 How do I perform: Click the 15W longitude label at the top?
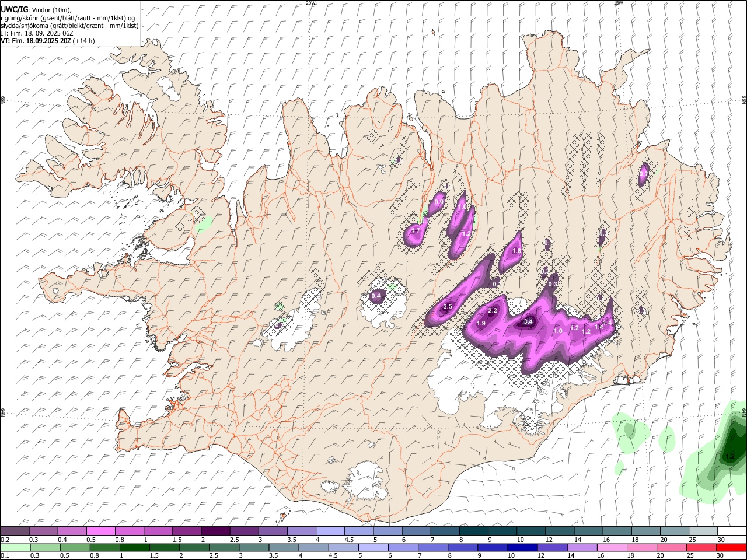618,3
